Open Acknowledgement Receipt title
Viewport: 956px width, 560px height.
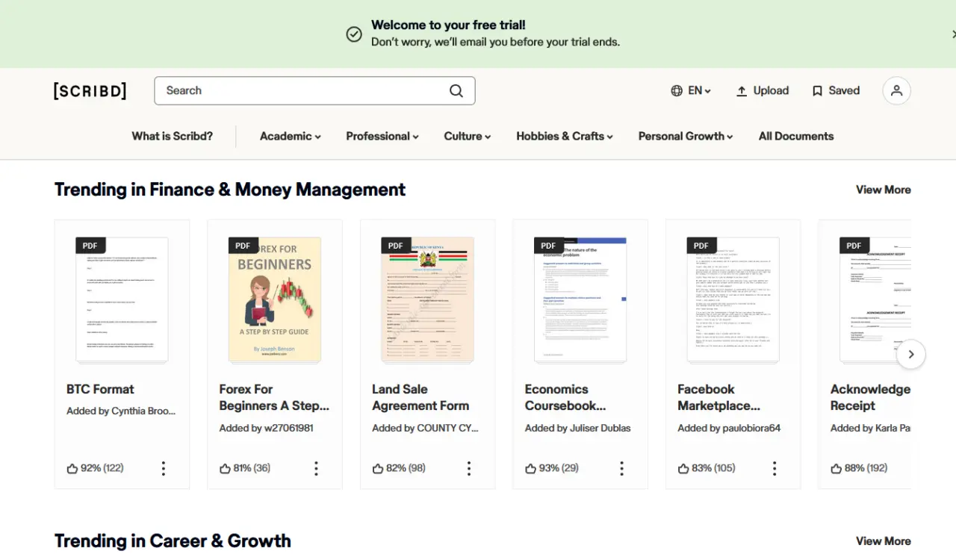click(870, 397)
